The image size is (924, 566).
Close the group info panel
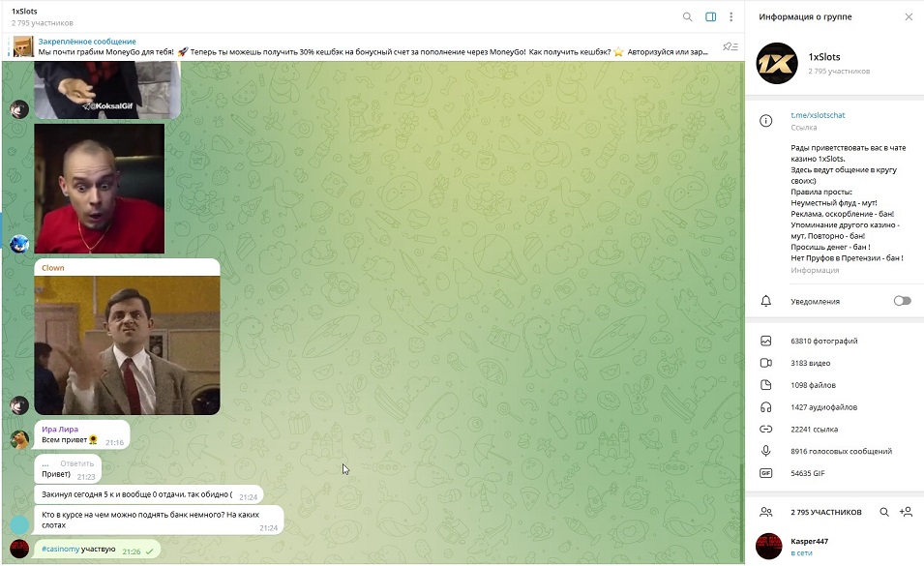(909, 17)
